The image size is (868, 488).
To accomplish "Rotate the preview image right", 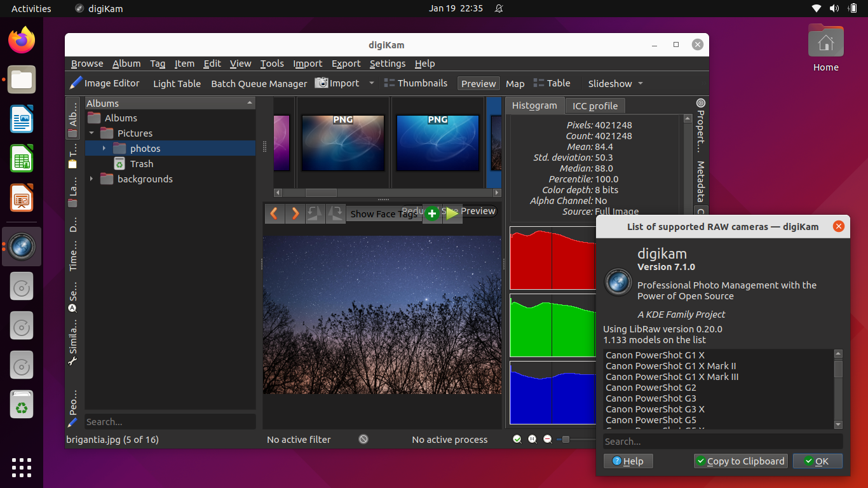I will pyautogui.click(x=336, y=213).
